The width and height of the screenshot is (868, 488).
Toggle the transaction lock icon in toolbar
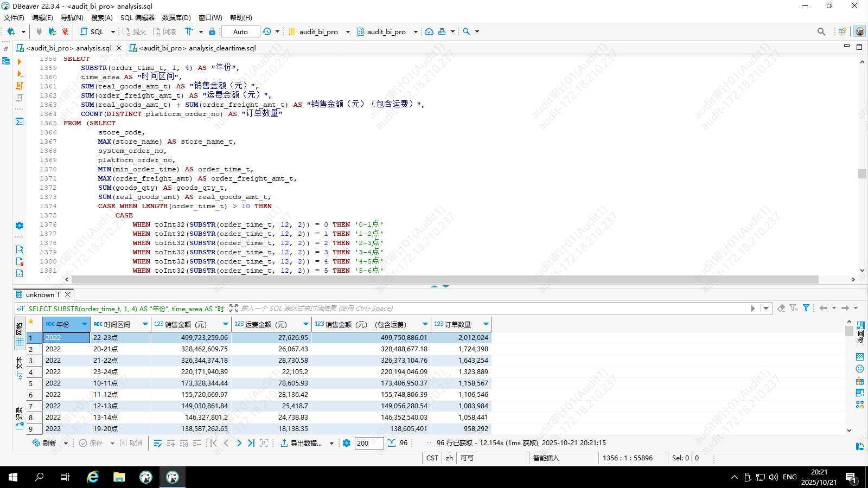212,31
